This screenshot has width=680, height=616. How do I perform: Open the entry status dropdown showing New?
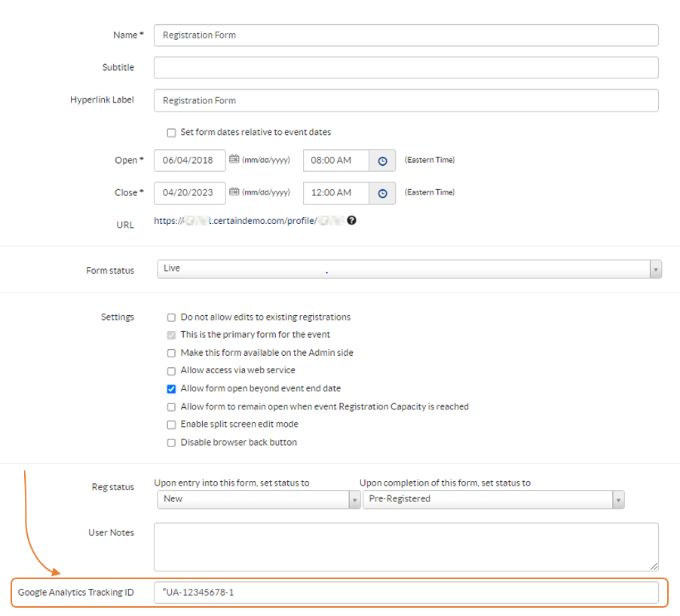259,500
